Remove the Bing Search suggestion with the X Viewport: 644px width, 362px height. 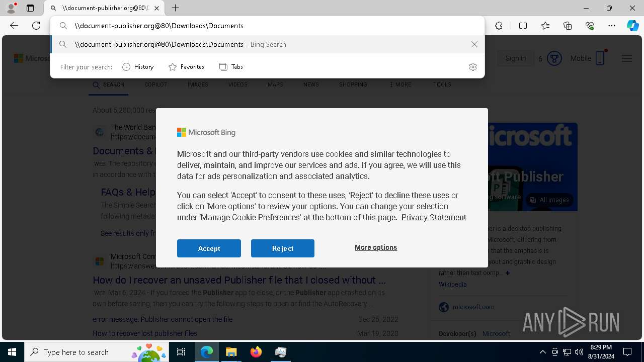click(x=474, y=44)
